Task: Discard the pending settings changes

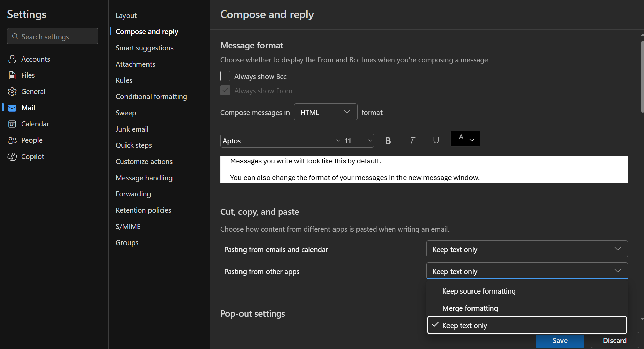Action: [614, 340]
